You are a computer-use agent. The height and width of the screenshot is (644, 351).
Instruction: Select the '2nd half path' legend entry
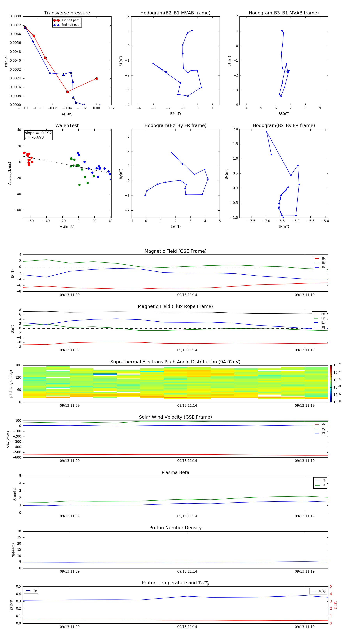click(67, 25)
